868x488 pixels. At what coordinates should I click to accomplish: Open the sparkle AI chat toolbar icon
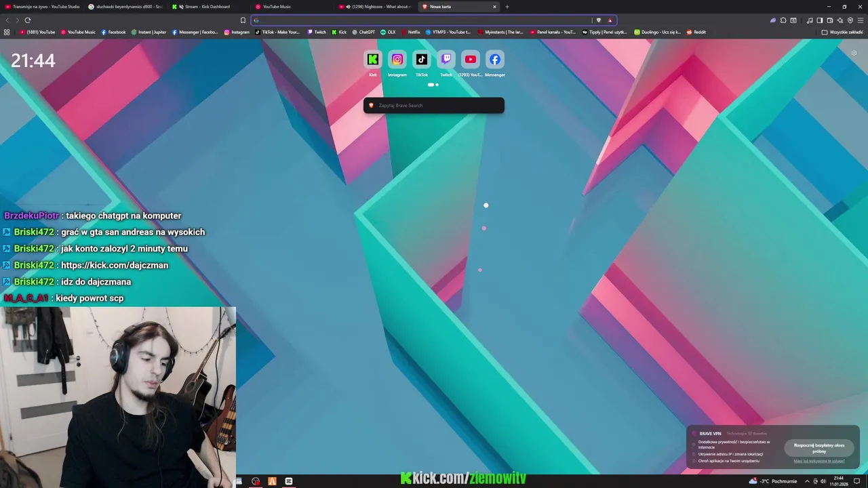pyautogui.click(x=840, y=20)
